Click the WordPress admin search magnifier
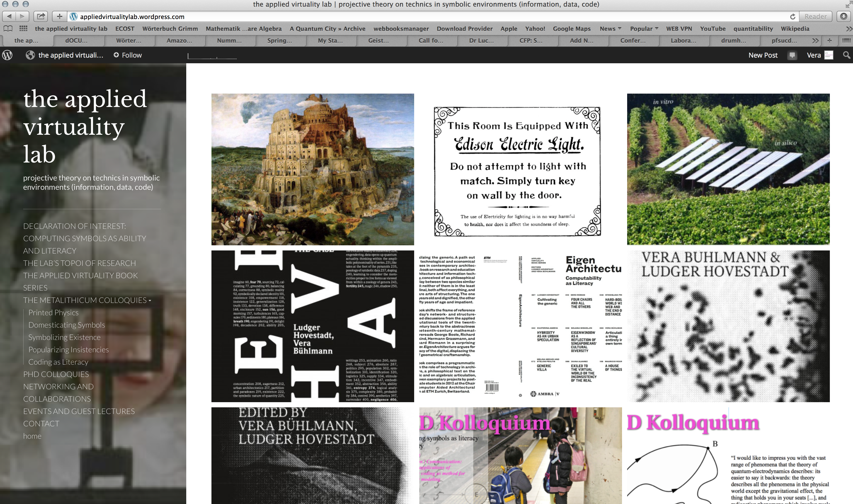This screenshot has width=853, height=504. click(846, 55)
